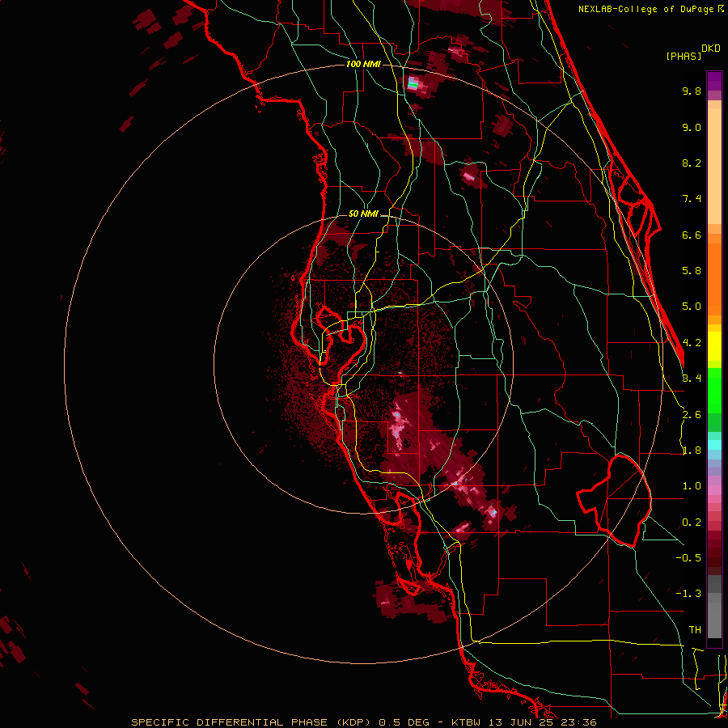Screen dimensions: 728x728
Task: Select the 4.2 scale value
Action: coord(692,343)
